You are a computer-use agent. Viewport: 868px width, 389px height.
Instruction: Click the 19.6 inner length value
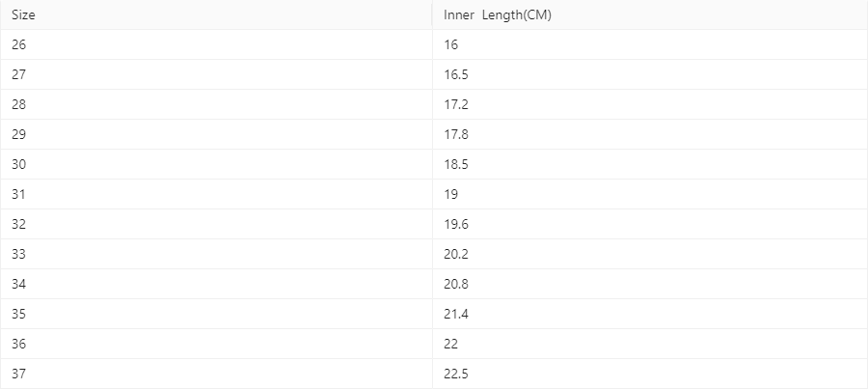[456, 225]
